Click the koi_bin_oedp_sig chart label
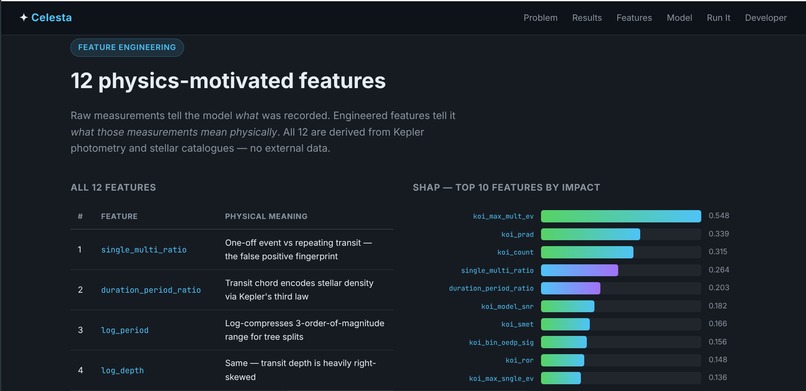The height and width of the screenshot is (391, 806). click(501, 342)
